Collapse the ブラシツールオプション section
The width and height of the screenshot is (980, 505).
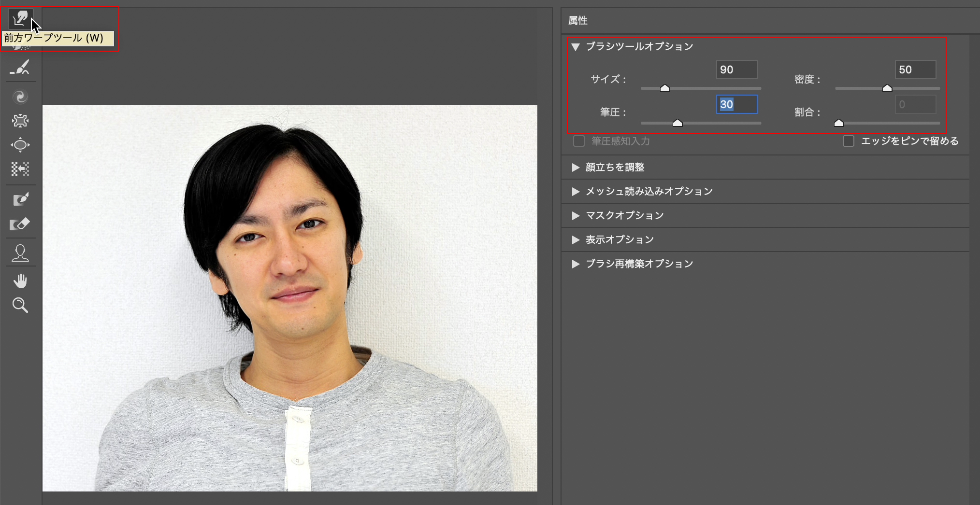point(576,47)
